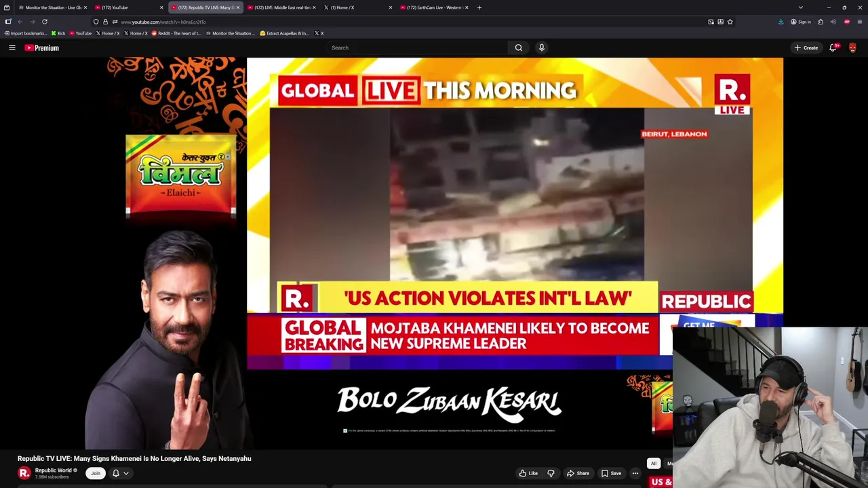Join the Republic World channel membership
Viewport: 868px width, 488px height.
96,473
